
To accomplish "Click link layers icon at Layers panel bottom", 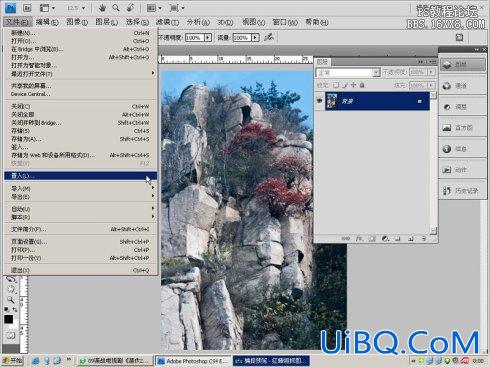I will (x=346, y=239).
